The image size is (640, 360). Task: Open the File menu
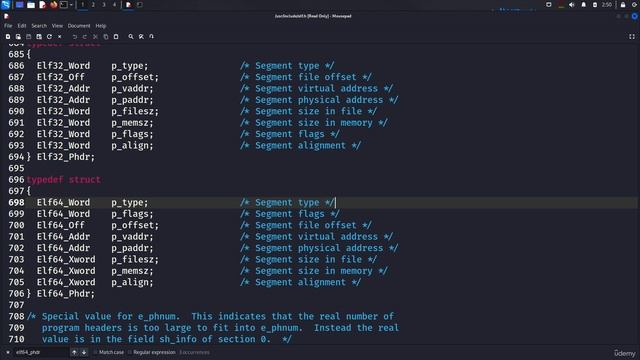click(x=8, y=26)
